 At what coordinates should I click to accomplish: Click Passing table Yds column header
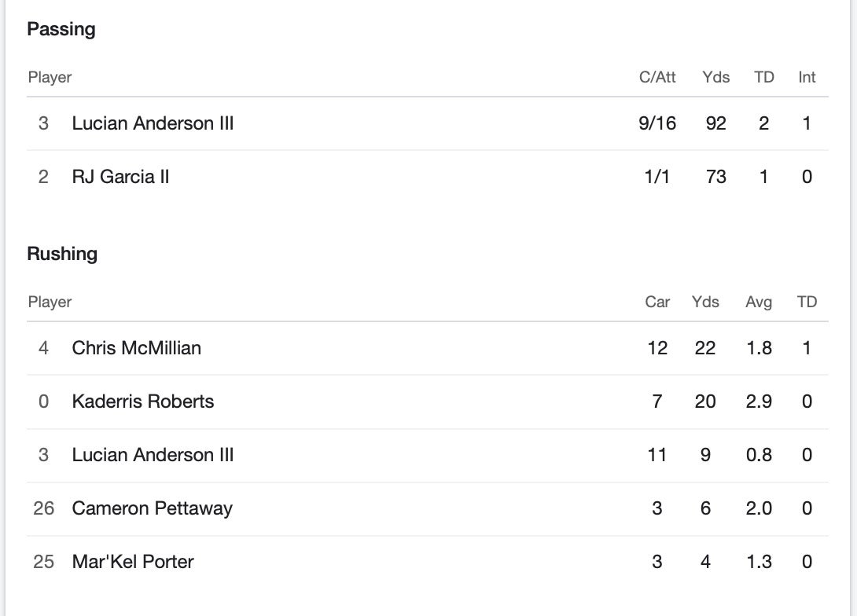pos(715,77)
